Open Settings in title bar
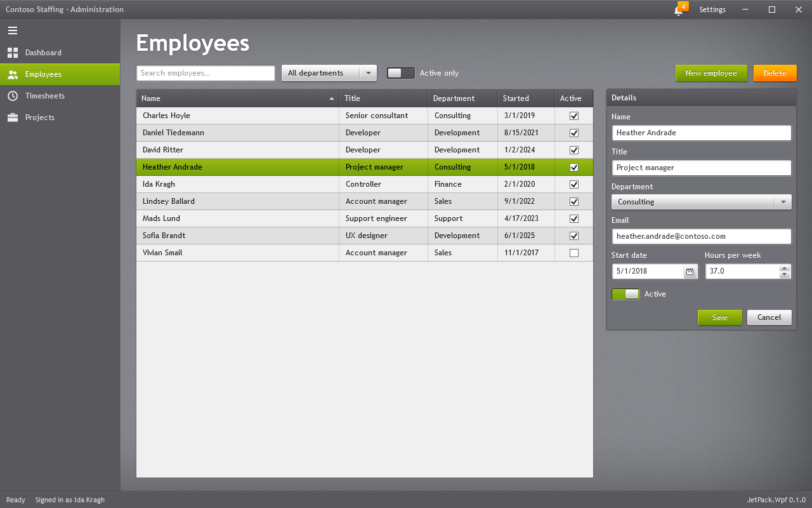 click(x=712, y=10)
